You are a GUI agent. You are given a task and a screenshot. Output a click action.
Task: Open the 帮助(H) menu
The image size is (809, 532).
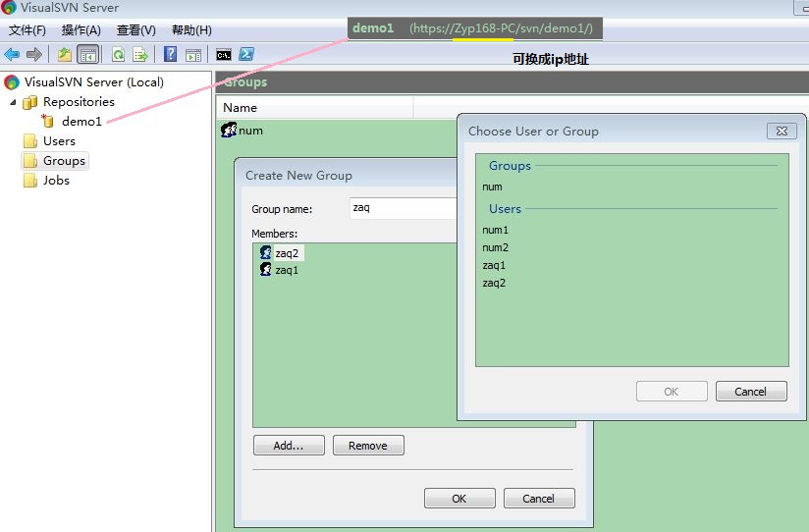191,30
